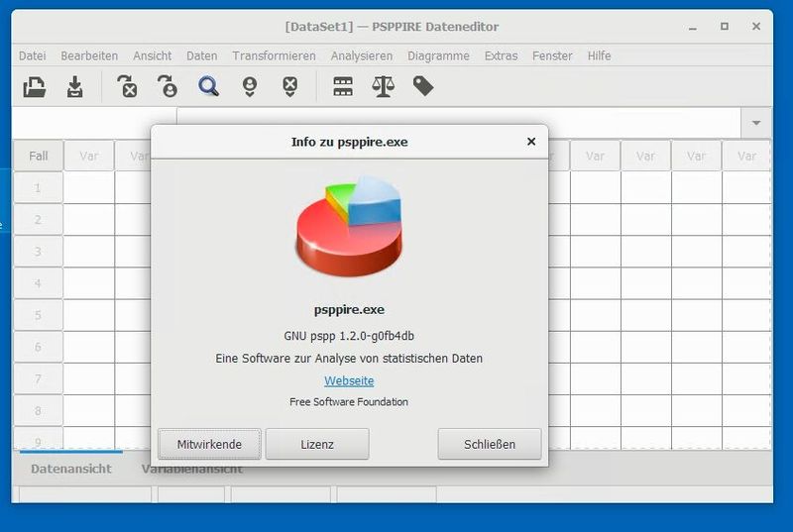
Task: Click the Schließen button
Action: tap(490, 444)
